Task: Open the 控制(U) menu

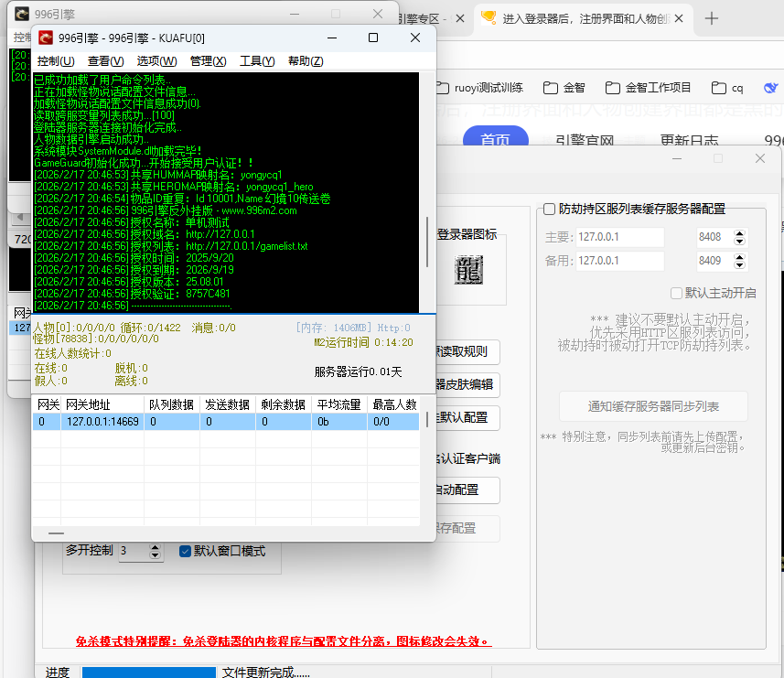Action: tap(55, 61)
